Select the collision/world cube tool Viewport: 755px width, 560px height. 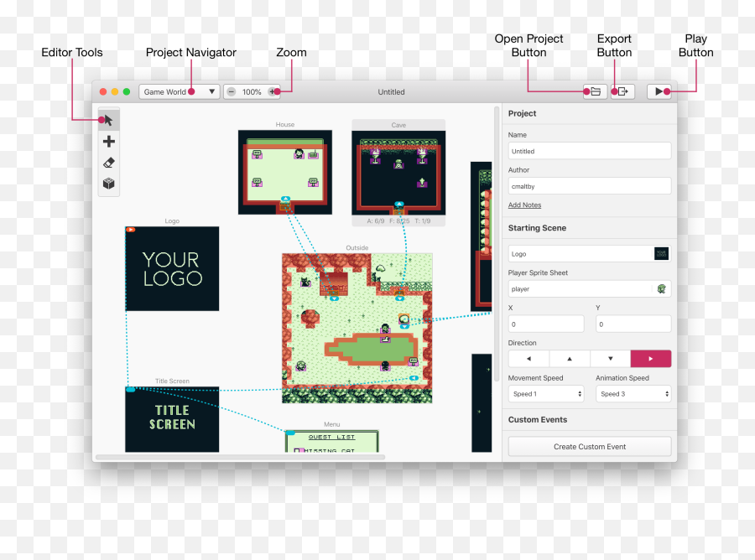pos(108,183)
